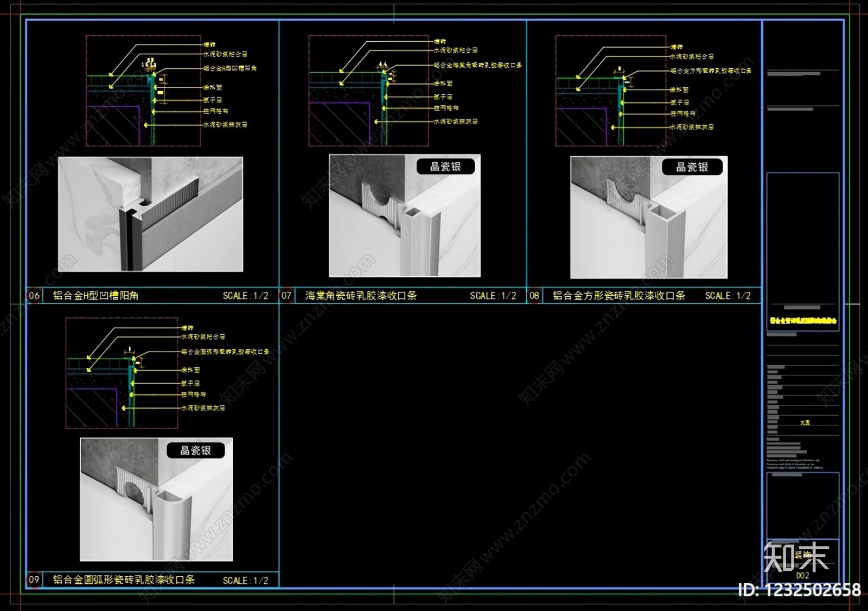Select the section drawing of detail 06
This screenshot has height=611, width=868.
tap(144, 91)
